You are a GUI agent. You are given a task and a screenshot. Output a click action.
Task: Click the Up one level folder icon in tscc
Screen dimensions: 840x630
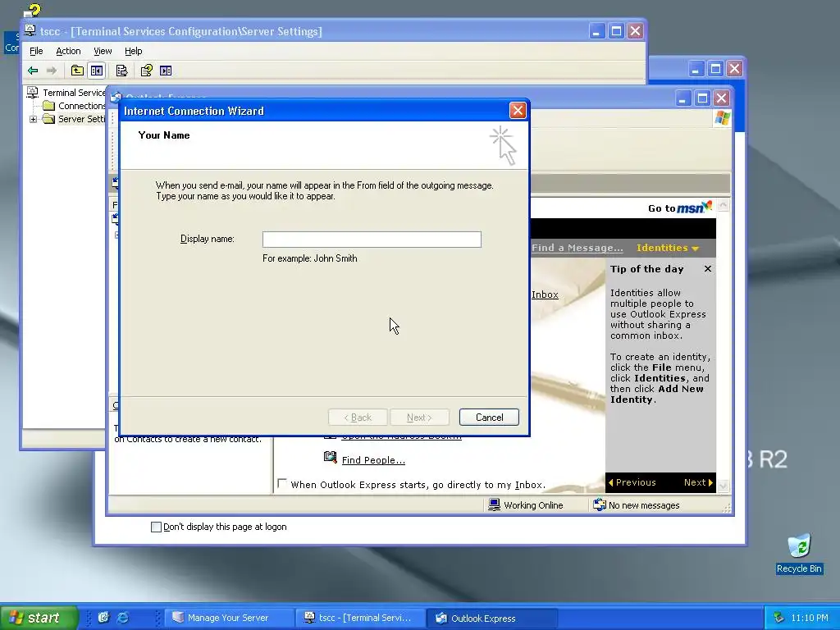point(77,71)
